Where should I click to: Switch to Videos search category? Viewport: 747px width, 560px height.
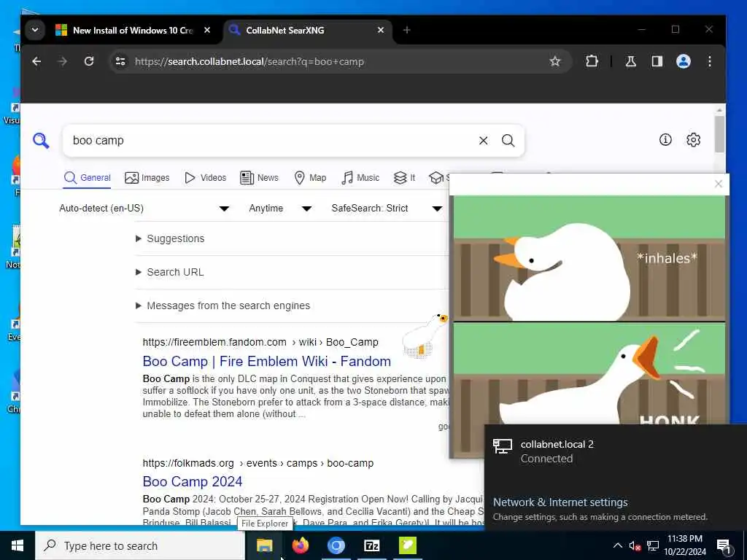tap(205, 178)
